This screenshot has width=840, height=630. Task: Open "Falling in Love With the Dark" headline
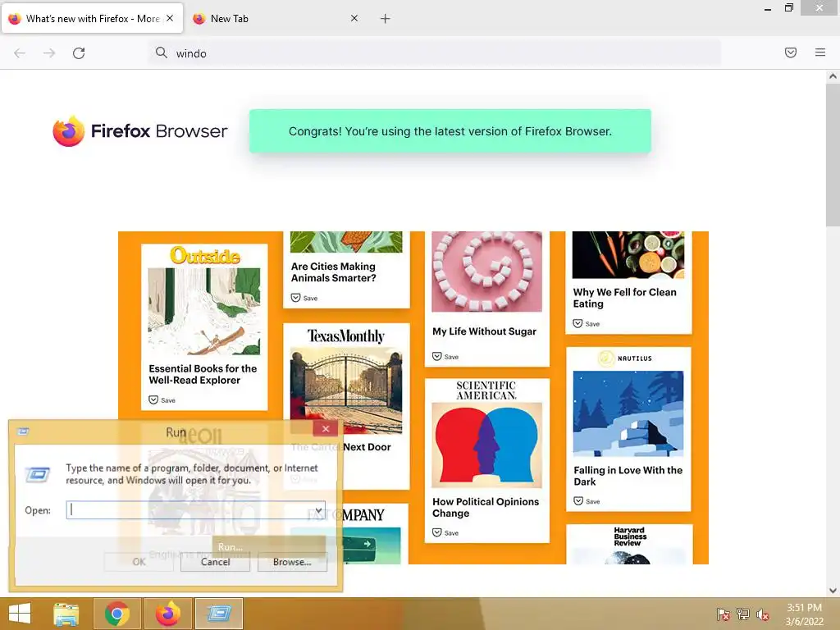(628, 476)
